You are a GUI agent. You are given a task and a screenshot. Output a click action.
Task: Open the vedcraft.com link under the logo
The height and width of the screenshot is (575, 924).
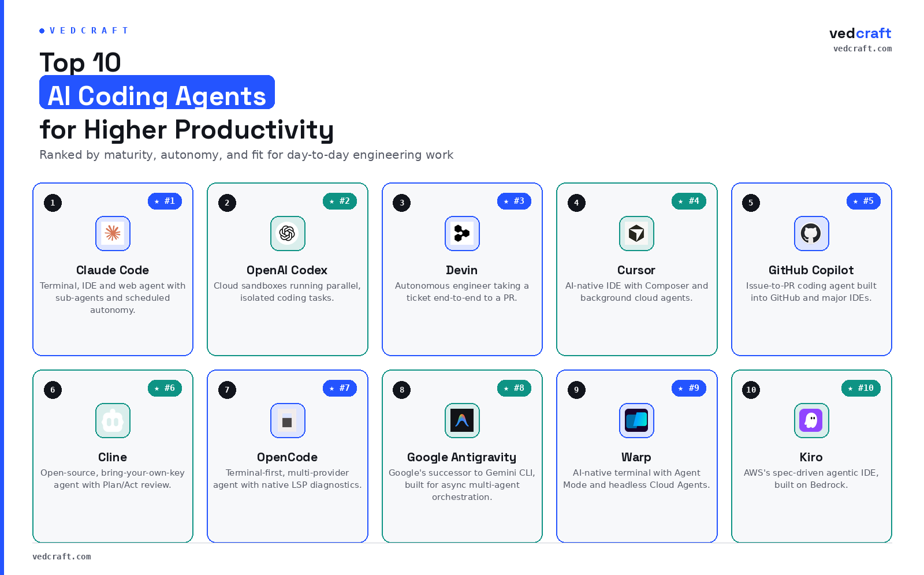862,48
